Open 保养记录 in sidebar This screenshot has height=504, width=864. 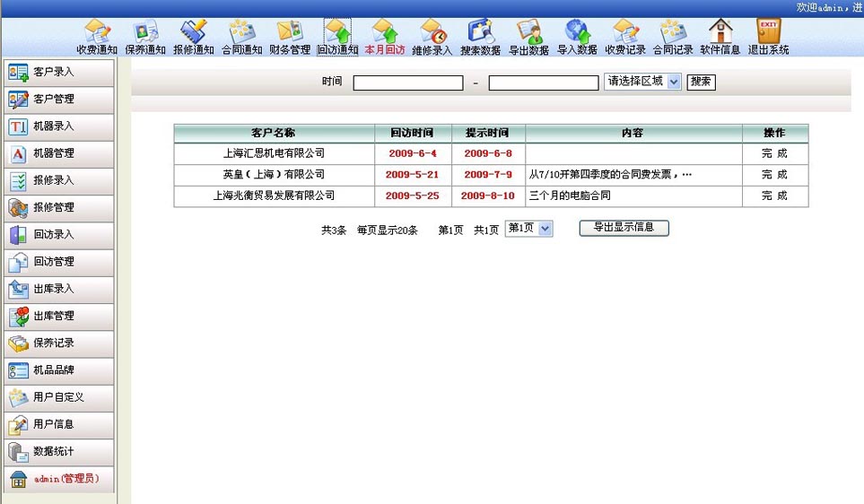[x=59, y=343]
